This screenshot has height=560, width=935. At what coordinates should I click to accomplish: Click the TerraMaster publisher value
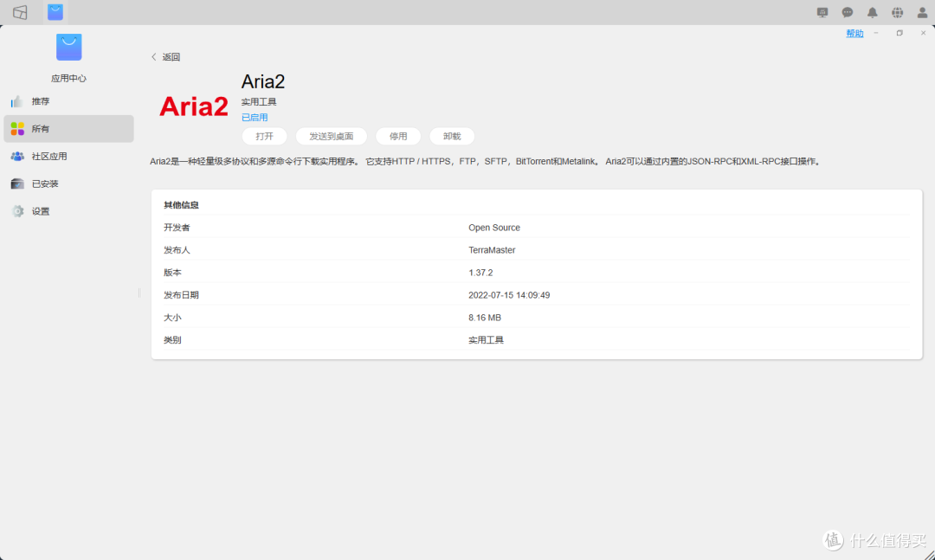492,250
